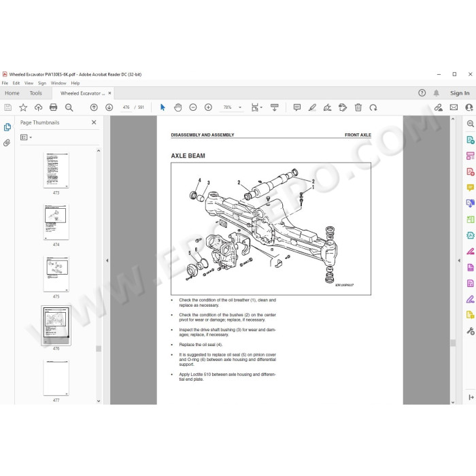The image size is (476, 476).
Task: Open the View menu
Action: click(29, 83)
